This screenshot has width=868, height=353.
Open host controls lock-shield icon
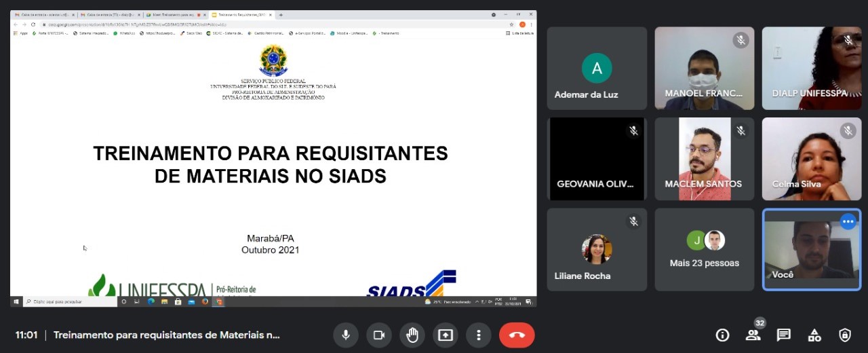click(x=845, y=335)
